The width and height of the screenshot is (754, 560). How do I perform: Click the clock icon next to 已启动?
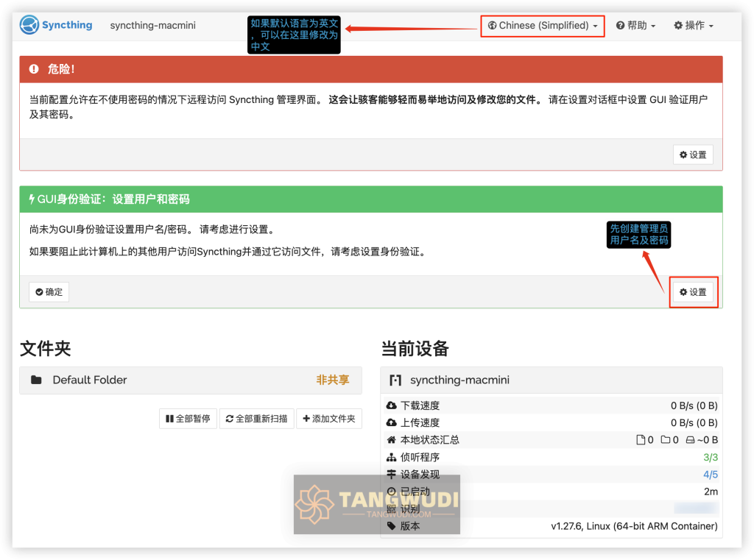pyautogui.click(x=390, y=491)
